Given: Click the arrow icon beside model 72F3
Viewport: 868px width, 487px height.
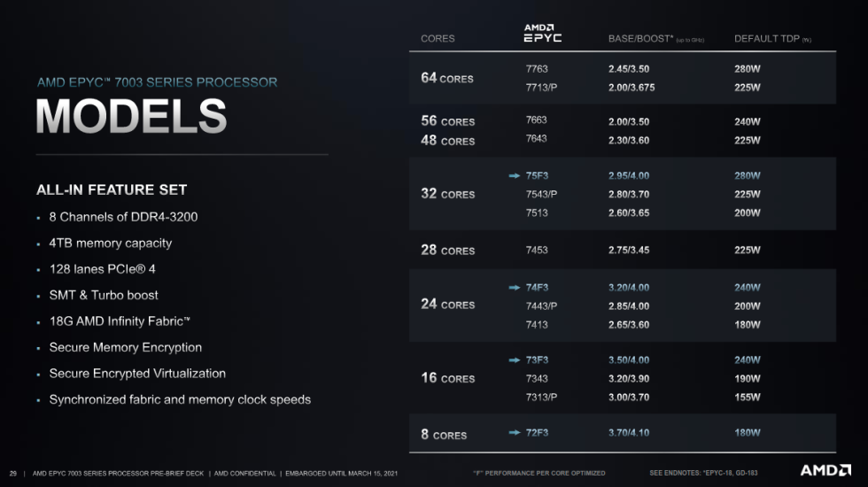Looking at the screenshot, I should [x=515, y=433].
